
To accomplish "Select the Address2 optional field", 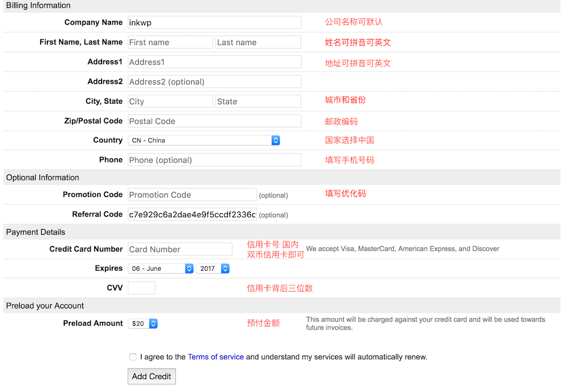I will (214, 82).
